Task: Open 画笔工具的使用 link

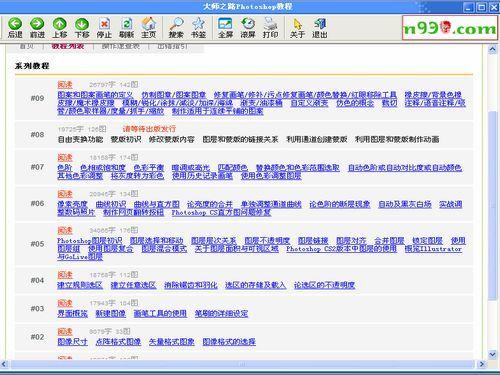Action: click(160, 313)
